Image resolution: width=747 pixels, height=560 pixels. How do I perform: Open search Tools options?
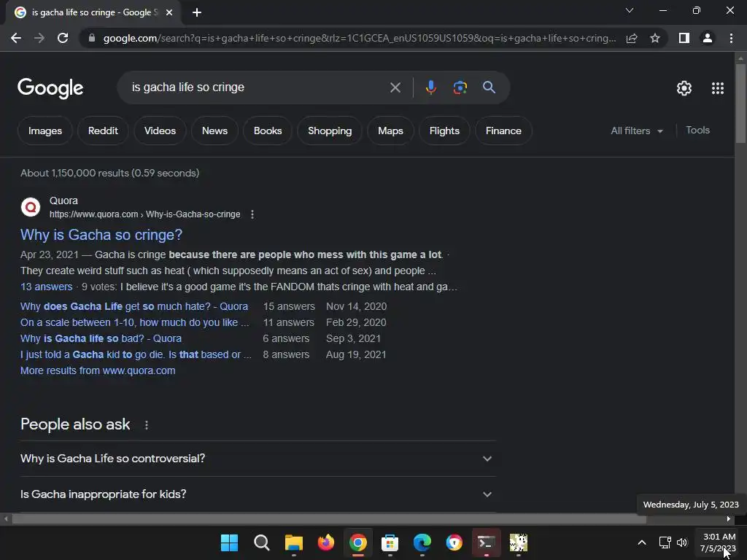697,130
